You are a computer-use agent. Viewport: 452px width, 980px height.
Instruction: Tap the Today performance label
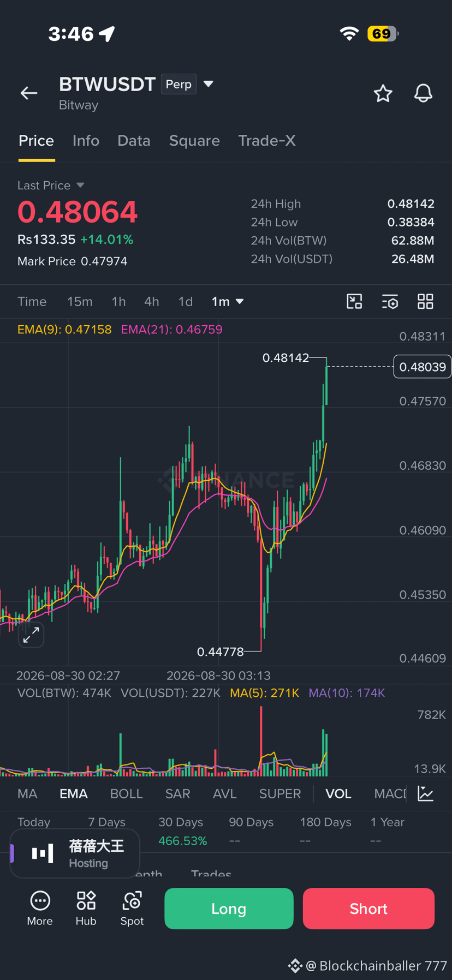(34, 822)
